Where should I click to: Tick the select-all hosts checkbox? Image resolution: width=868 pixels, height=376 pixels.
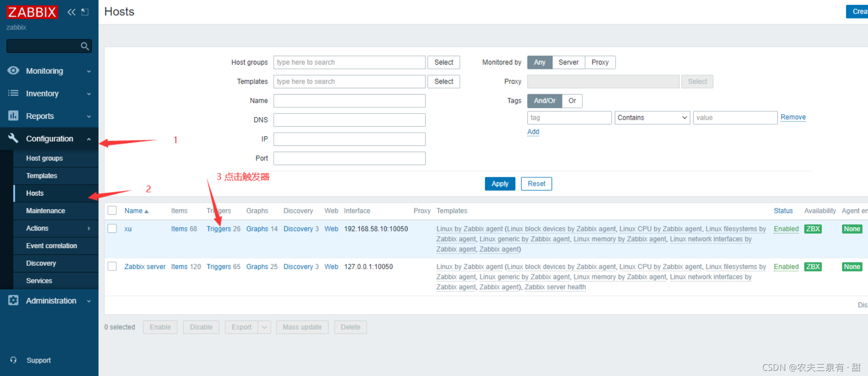coord(112,211)
